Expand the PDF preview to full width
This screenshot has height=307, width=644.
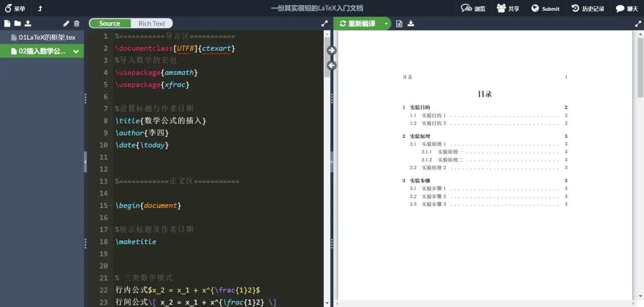(x=638, y=24)
